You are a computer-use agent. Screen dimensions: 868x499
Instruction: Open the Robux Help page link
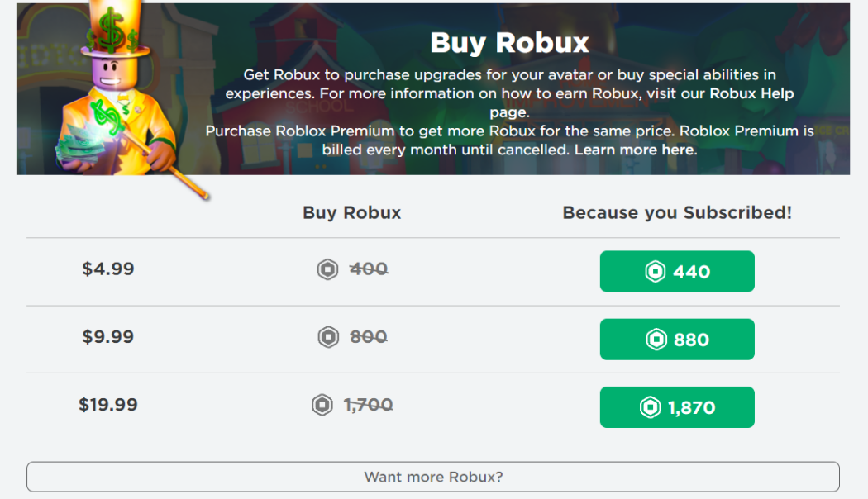point(751,93)
